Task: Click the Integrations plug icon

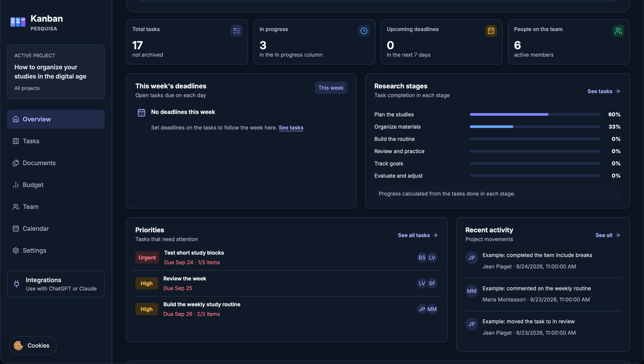Action: [x=17, y=284]
